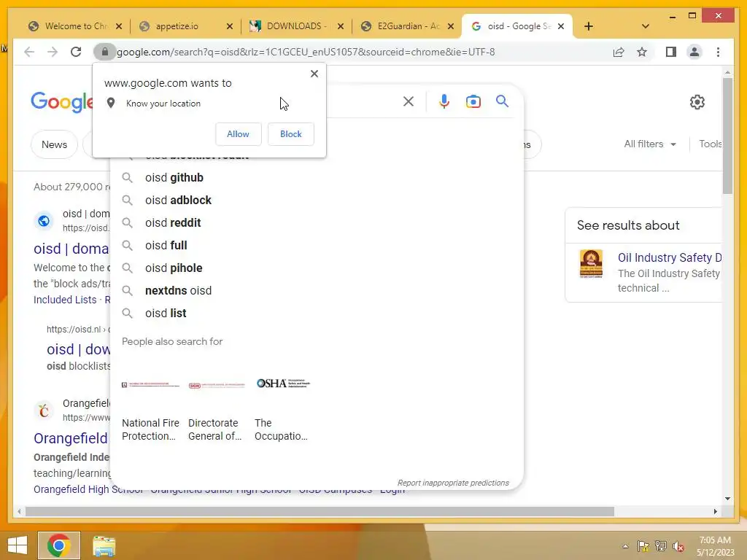Screen dimensions: 747x560
Task: Go back to the previous page
Action: (x=29, y=52)
